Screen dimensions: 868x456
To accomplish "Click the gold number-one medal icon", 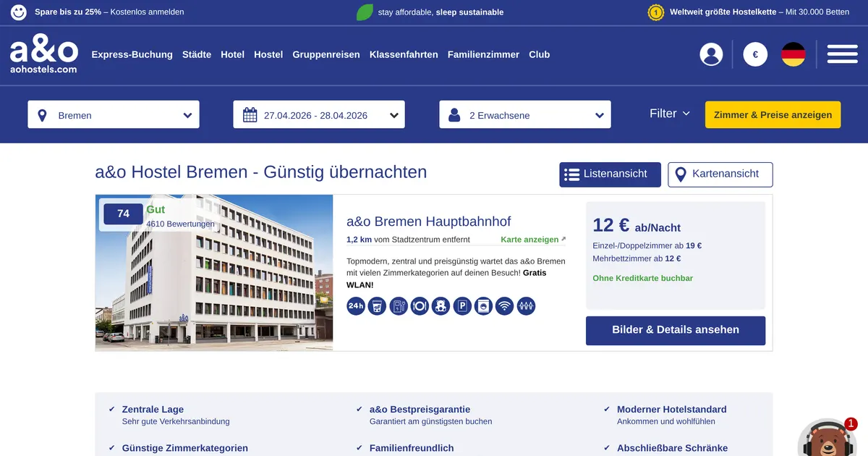I will 656,12.
